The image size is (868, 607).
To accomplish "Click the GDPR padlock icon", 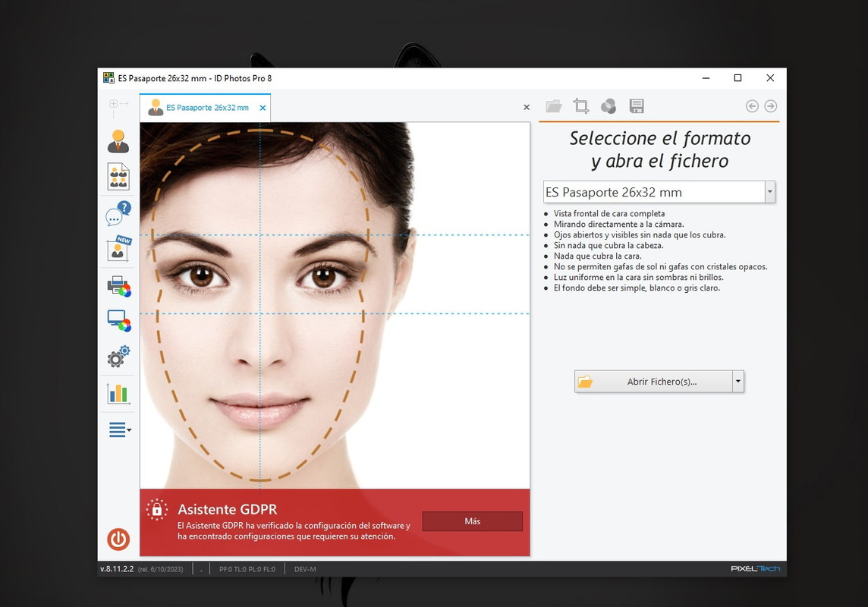I will pyautogui.click(x=156, y=510).
